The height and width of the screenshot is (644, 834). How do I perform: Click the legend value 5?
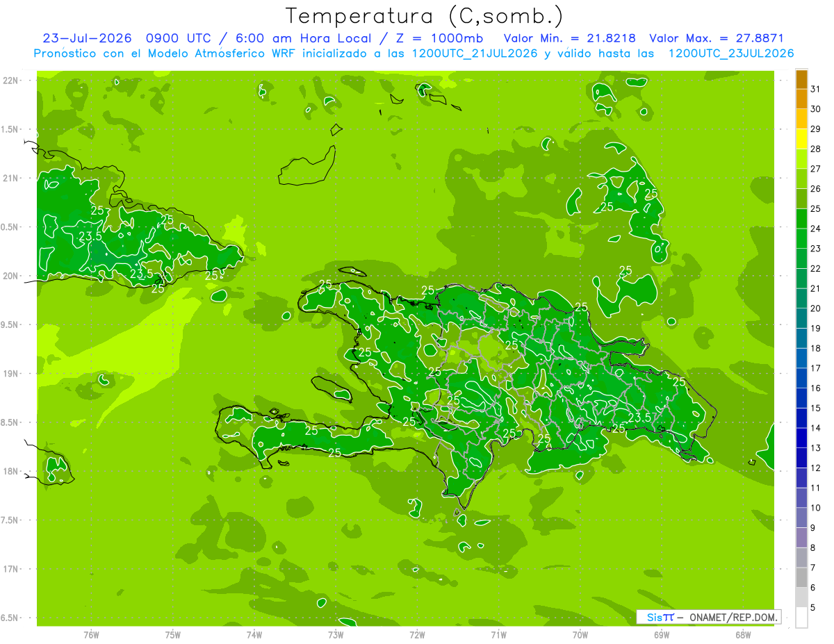click(x=812, y=607)
